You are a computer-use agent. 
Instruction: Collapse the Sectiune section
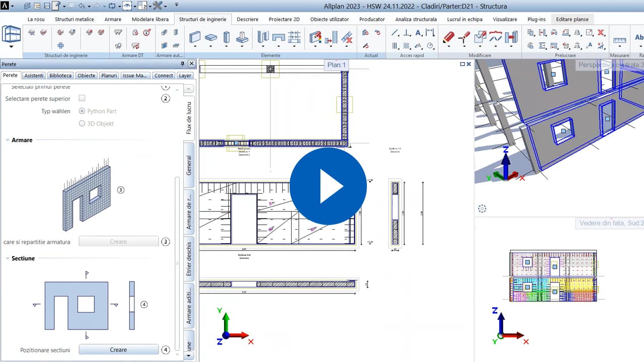point(8,258)
